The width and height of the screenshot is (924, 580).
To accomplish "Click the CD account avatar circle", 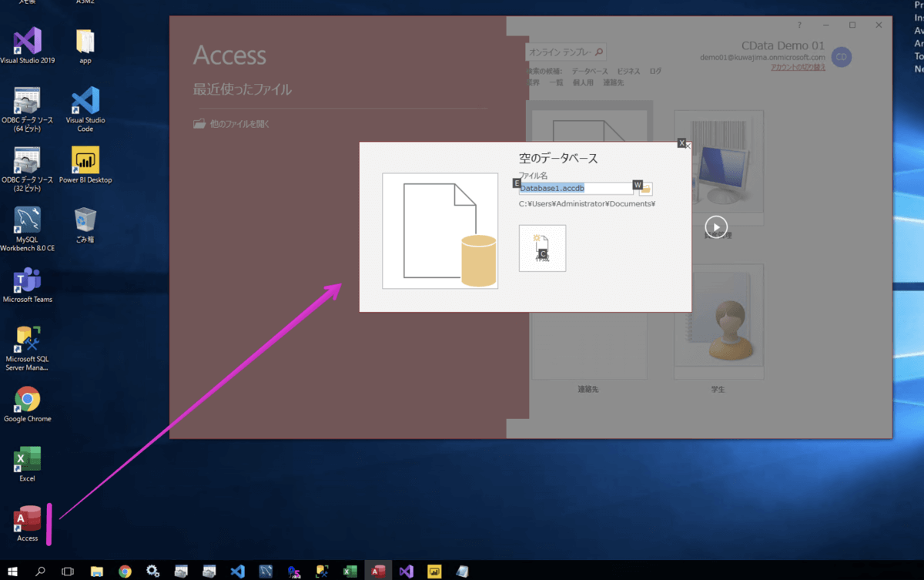I will click(842, 56).
